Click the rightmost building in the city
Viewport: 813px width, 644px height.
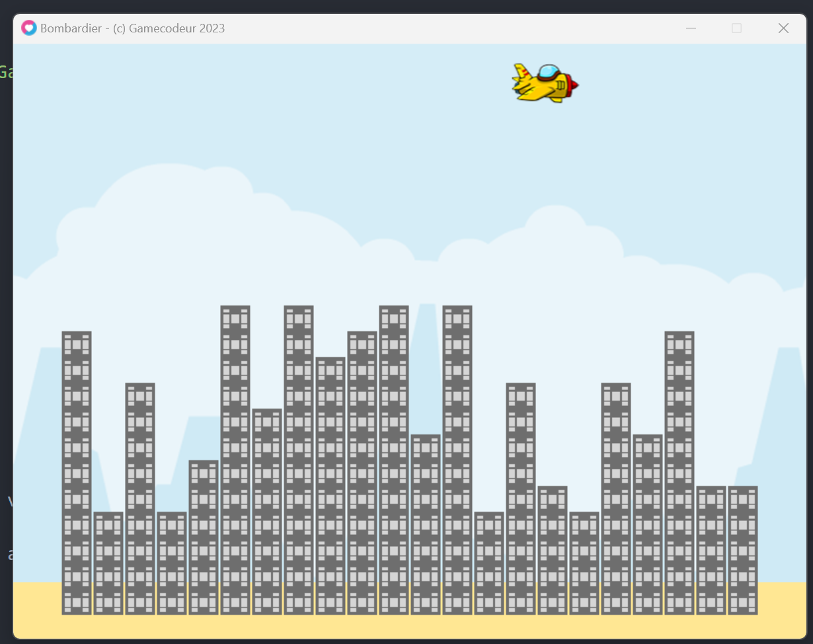tap(743, 549)
